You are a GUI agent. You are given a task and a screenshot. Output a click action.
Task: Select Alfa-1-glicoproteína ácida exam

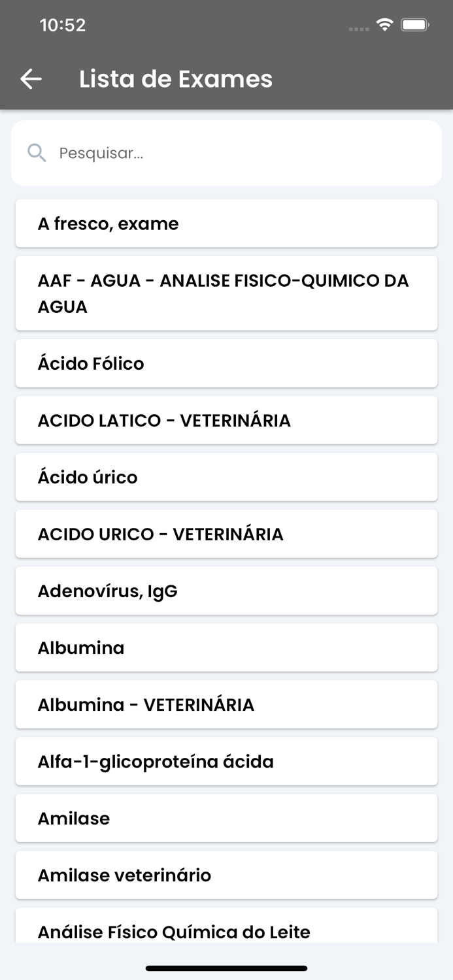tap(226, 761)
